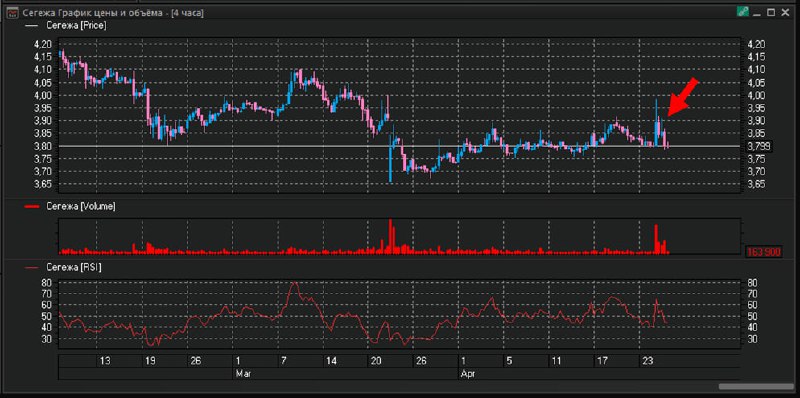Click the thin red swatch of RSI legend

click(x=31, y=267)
